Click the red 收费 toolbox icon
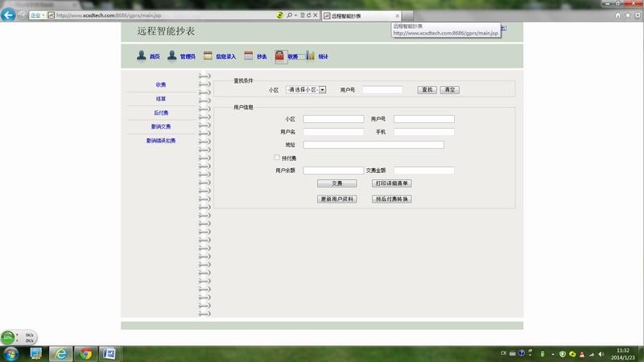The image size is (644, 362). click(279, 56)
